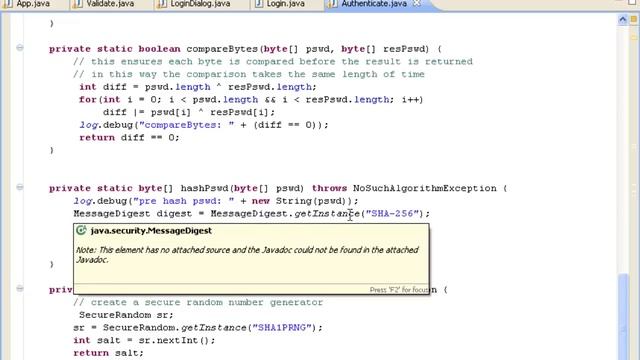Click the Java file icon on Login.java tab
This screenshot has height=360, width=640.
(258, 4)
